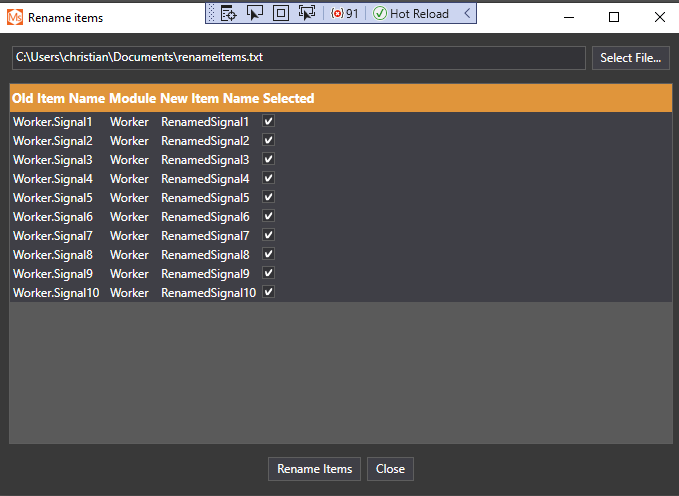Click the Rename items app icon

point(14,17)
